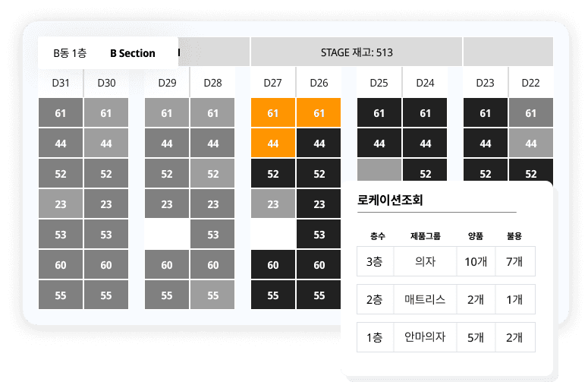This screenshot has height=382, width=588.
Task: Pick black cell 55 in column D26
Action: (319, 295)
